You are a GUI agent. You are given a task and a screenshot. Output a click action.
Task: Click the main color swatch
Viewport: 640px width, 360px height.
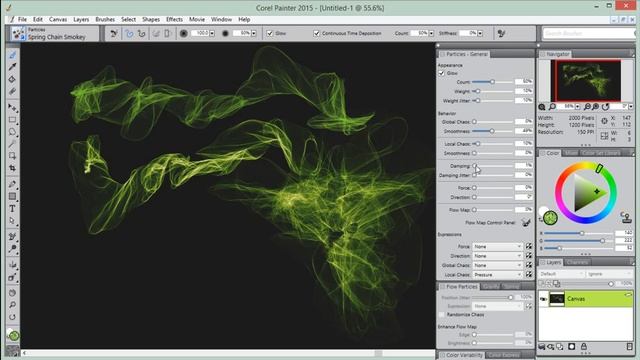click(x=550, y=218)
